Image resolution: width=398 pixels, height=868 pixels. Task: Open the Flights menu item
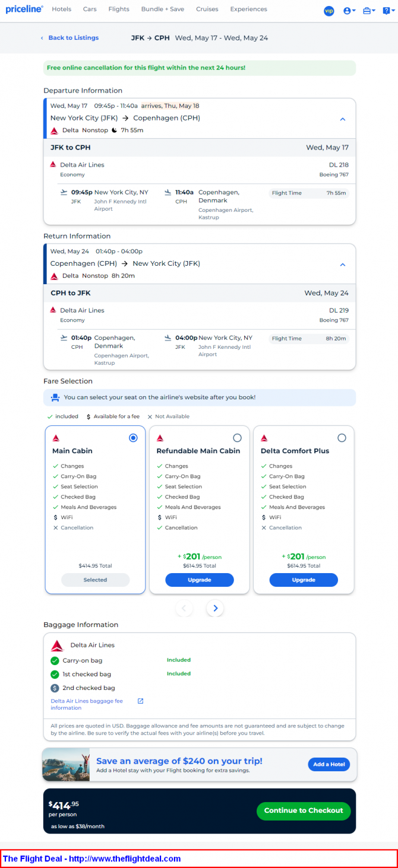coord(119,9)
